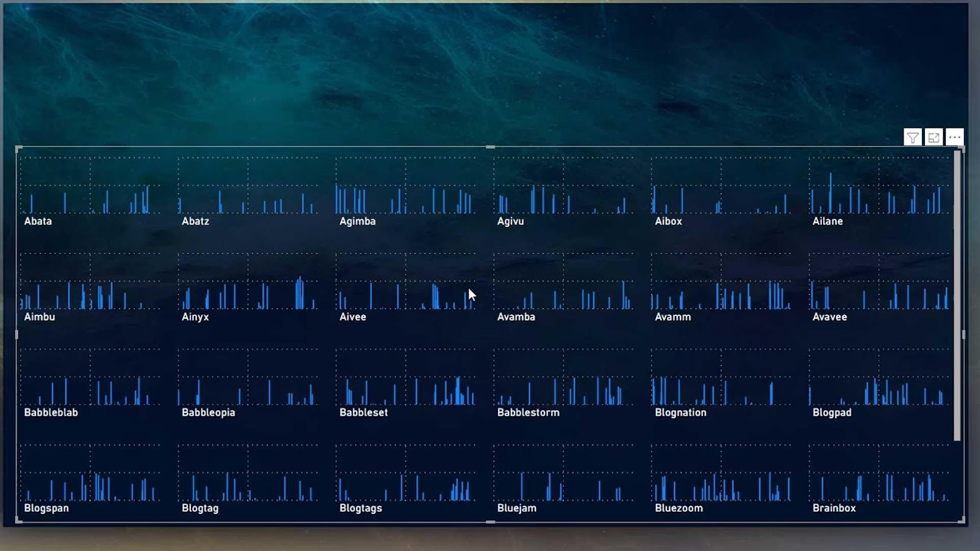Select the Aivee chart label
Image resolution: width=980 pixels, height=551 pixels.
[x=353, y=317]
